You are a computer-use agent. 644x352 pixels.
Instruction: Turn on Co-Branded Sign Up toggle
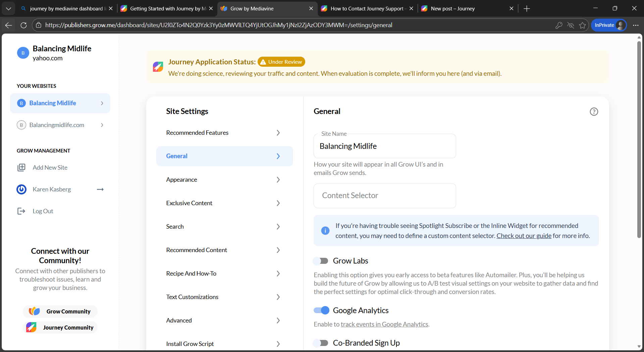321,343
